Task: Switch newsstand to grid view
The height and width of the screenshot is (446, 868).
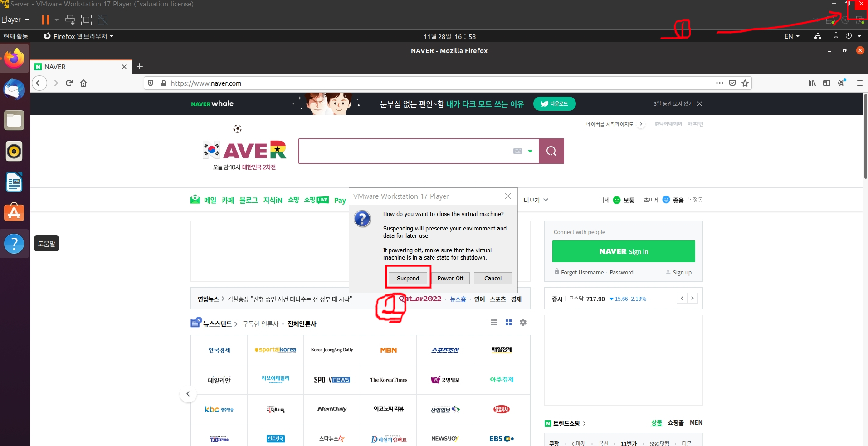Action: point(508,322)
